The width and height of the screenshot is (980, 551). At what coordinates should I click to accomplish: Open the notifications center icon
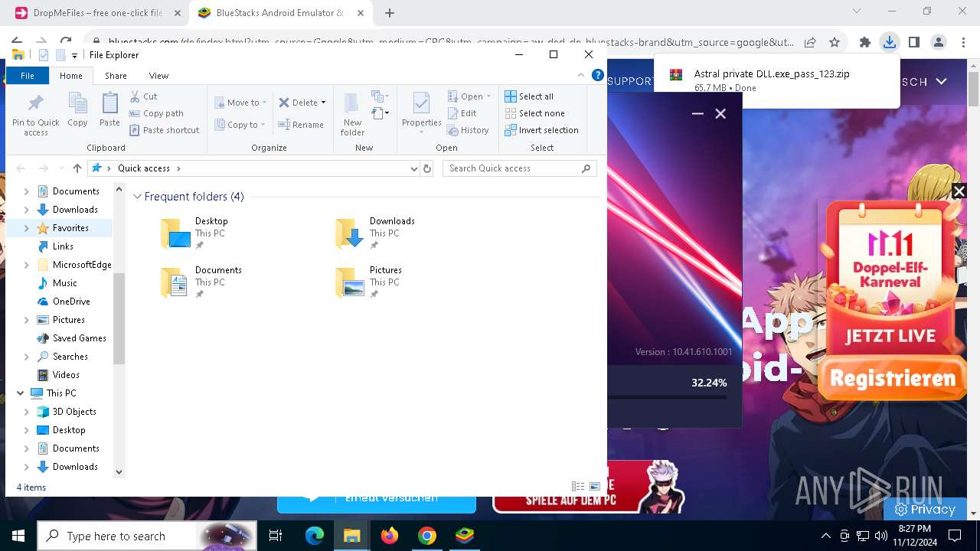pos(955,536)
